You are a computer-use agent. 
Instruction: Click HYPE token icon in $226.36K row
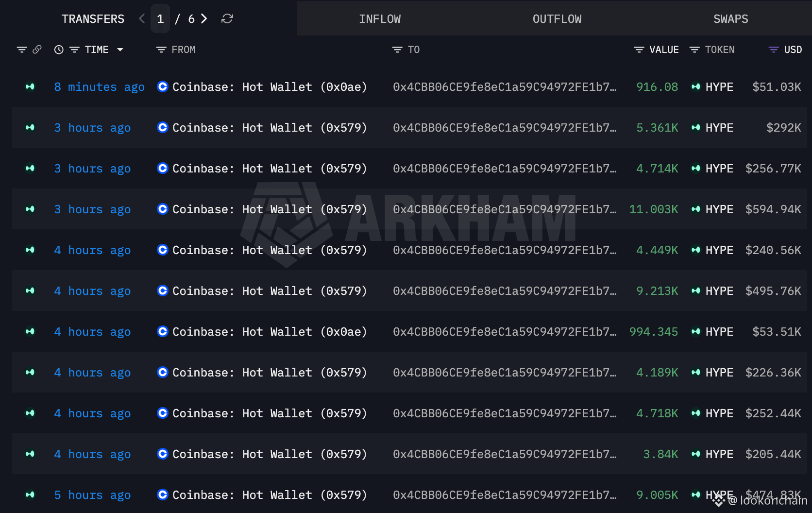pyautogui.click(x=696, y=373)
